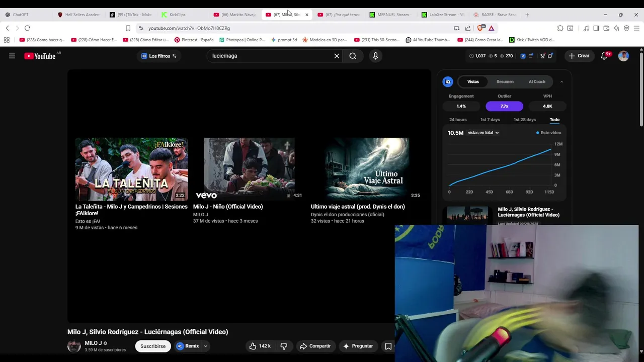
Task: Click the vidIQ chat bubble icon
Action: pyautogui.click(x=550, y=56)
